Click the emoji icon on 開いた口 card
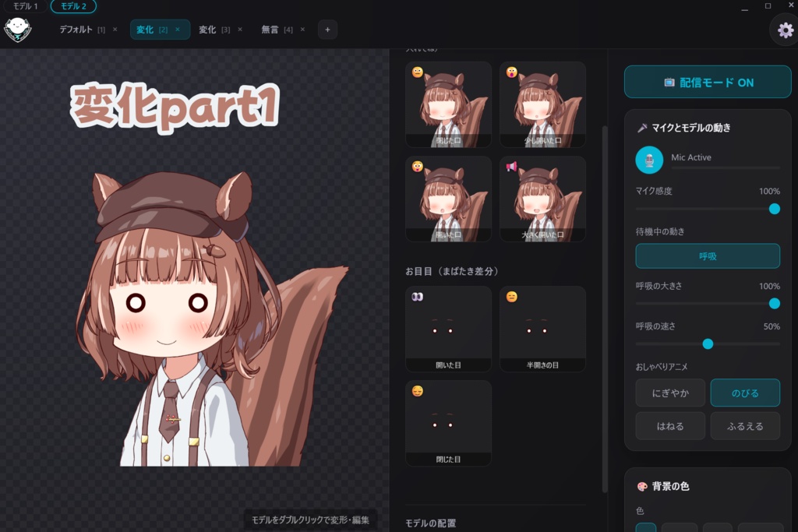The image size is (798, 532). [x=418, y=167]
